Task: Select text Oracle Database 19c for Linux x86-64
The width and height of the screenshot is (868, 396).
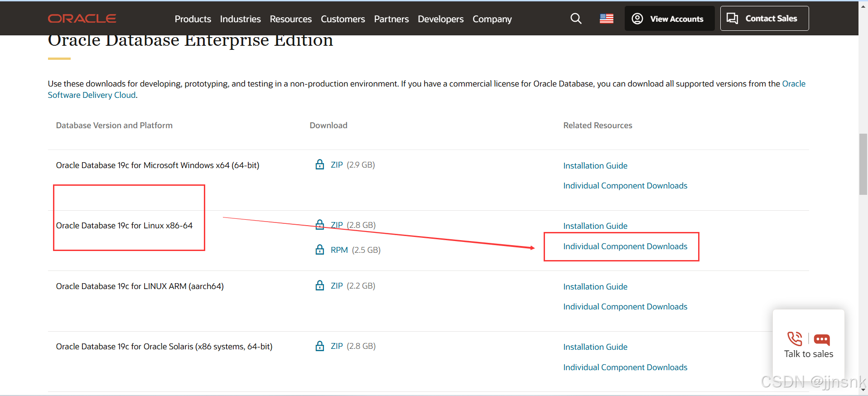Action: [124, 226]
